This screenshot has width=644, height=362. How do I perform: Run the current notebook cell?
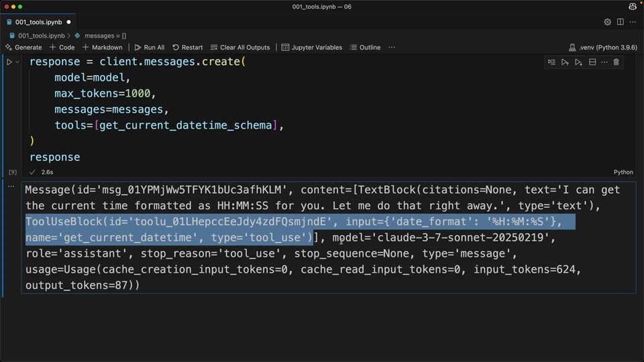click(9, 62)
